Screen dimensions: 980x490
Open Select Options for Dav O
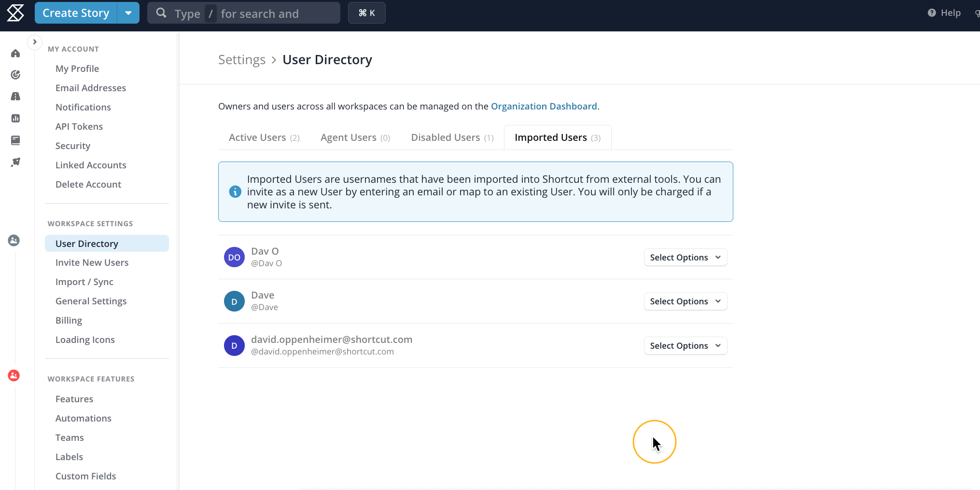(685, 258)
